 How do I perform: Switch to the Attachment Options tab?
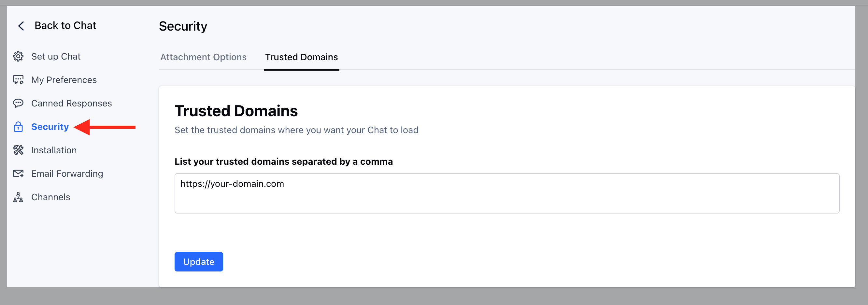tap(203, 57)
